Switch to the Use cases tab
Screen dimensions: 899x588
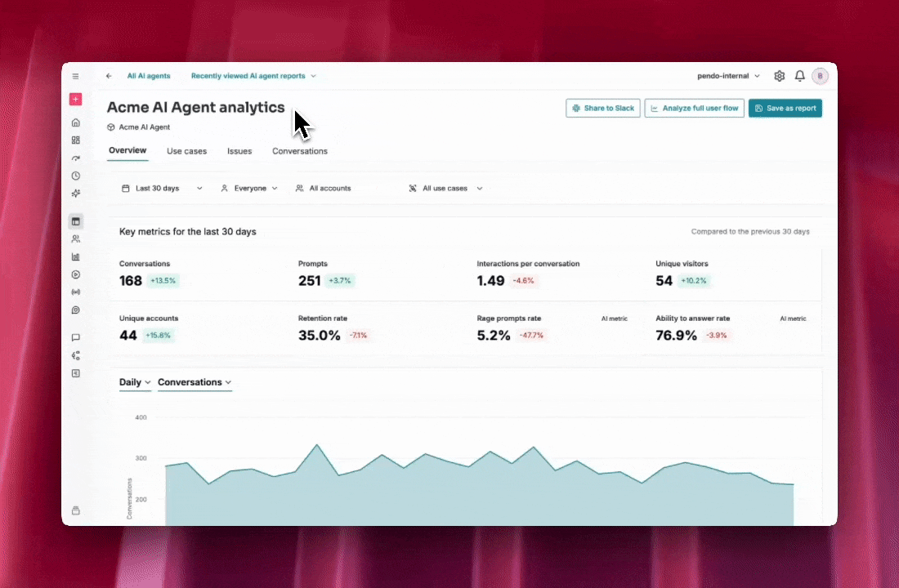click(x=186, y=151)
